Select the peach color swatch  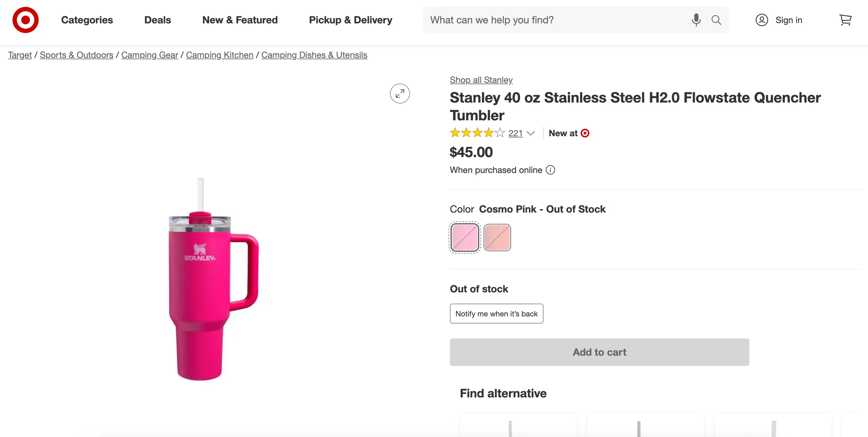498,237
